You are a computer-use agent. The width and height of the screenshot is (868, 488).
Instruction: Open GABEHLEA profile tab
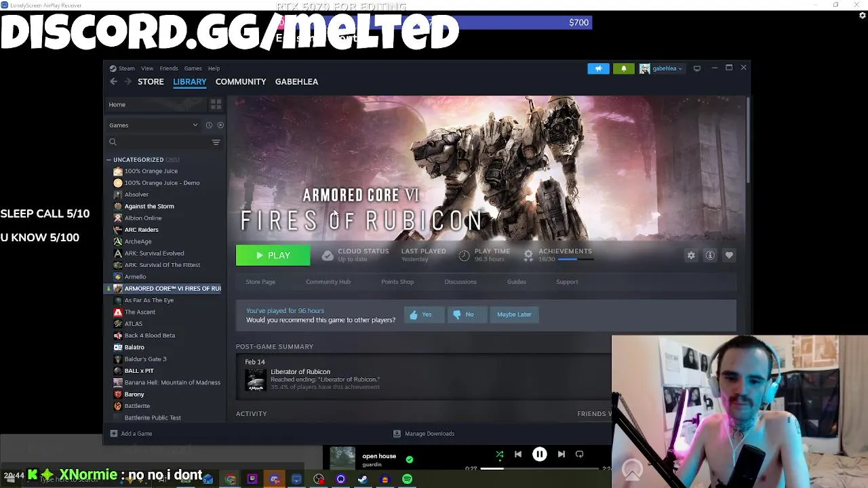[296, 81]
